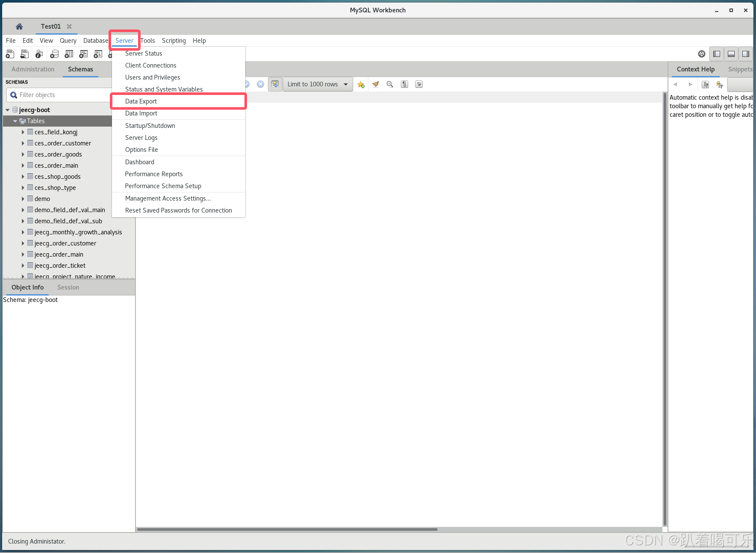Screen dimensions: 756x553
Task: Open Workbench preferences gear icon
Action: point(702,54)
